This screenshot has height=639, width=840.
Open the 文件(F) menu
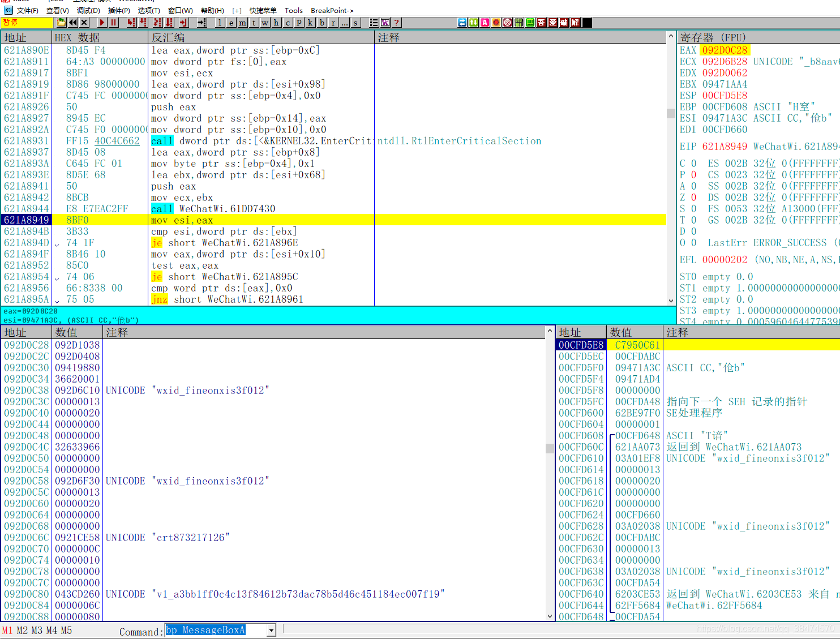[27, 10]
